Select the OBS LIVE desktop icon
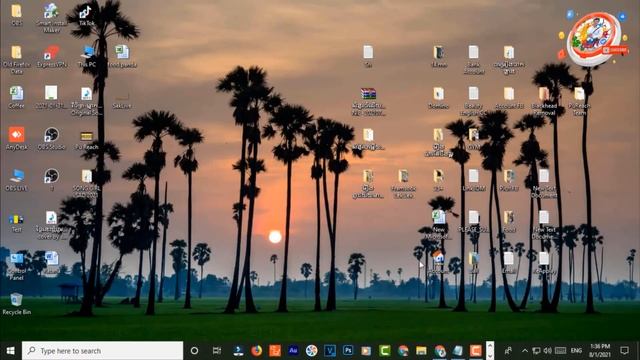Viewport: 640px width, 360px height. click(x=17, y=180)
